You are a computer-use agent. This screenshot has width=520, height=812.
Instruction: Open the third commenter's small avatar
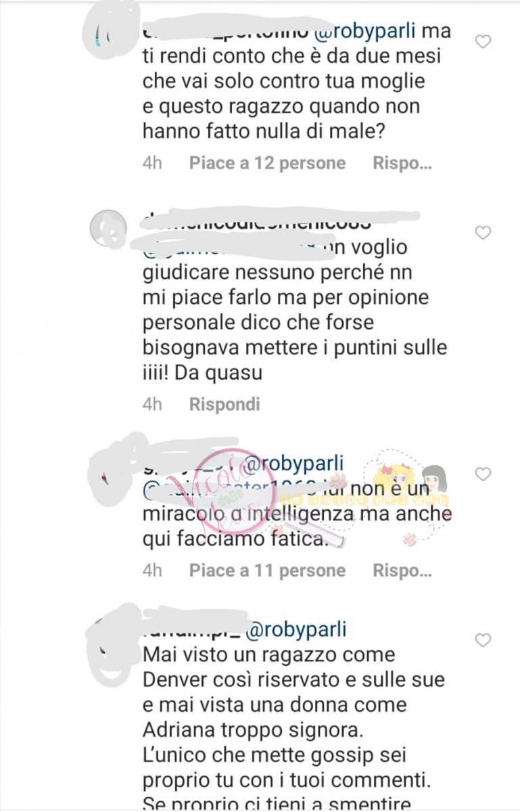tap(108, 470)
